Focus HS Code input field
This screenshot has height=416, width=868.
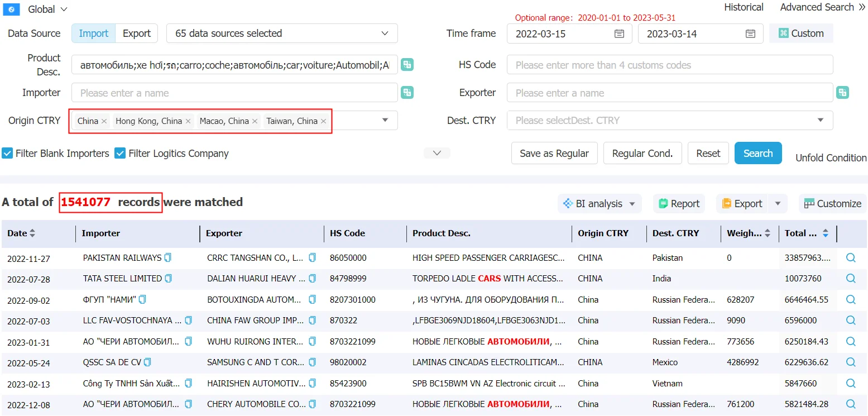point(670,65)
